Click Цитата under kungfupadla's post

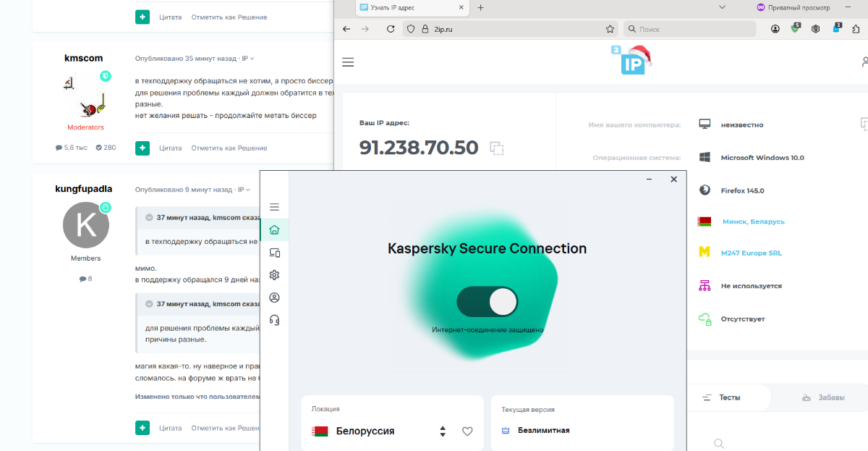[171, 428]
